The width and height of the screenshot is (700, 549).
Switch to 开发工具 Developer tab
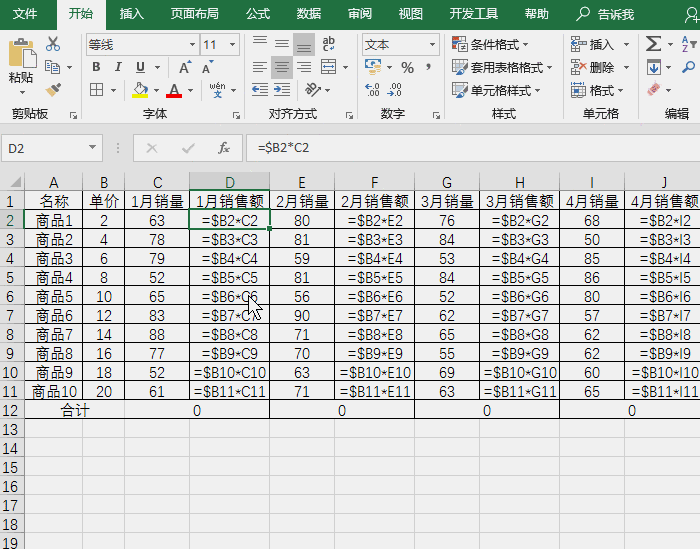[474, 14]
